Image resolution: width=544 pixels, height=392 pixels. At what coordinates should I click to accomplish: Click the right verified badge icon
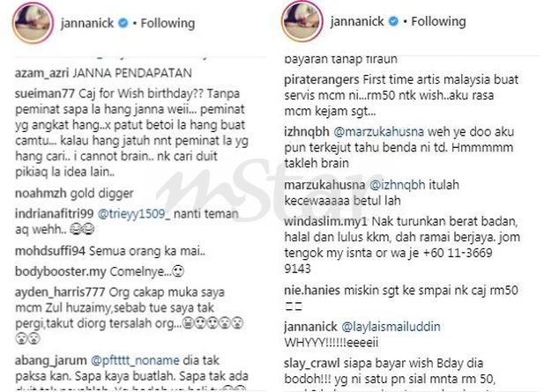[x=393, y=21]
